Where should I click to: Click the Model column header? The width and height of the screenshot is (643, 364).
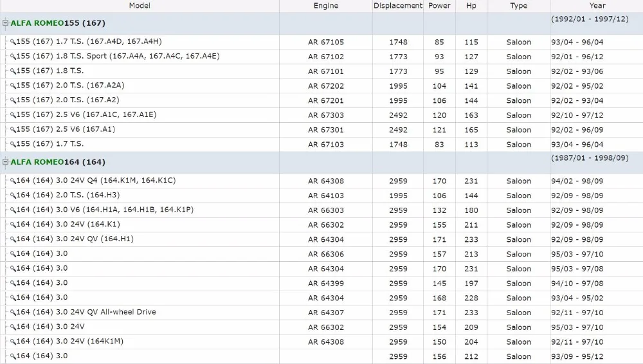pyautogui.click(x=140, y=6)
